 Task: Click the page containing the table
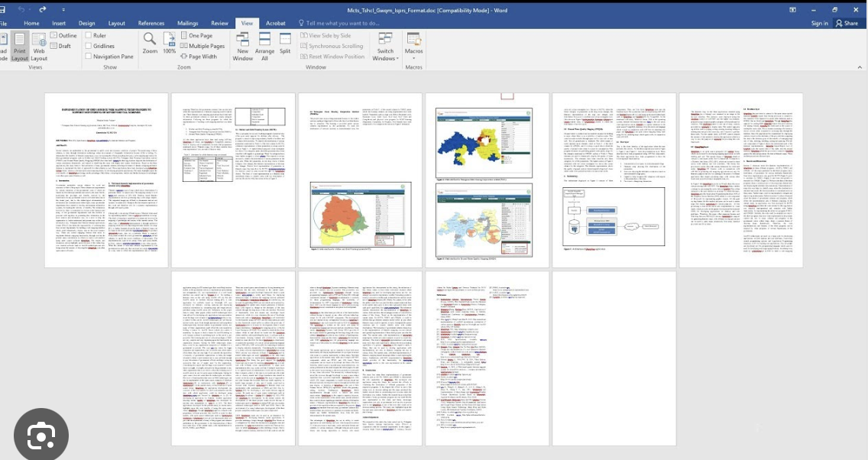click(233, 180)
